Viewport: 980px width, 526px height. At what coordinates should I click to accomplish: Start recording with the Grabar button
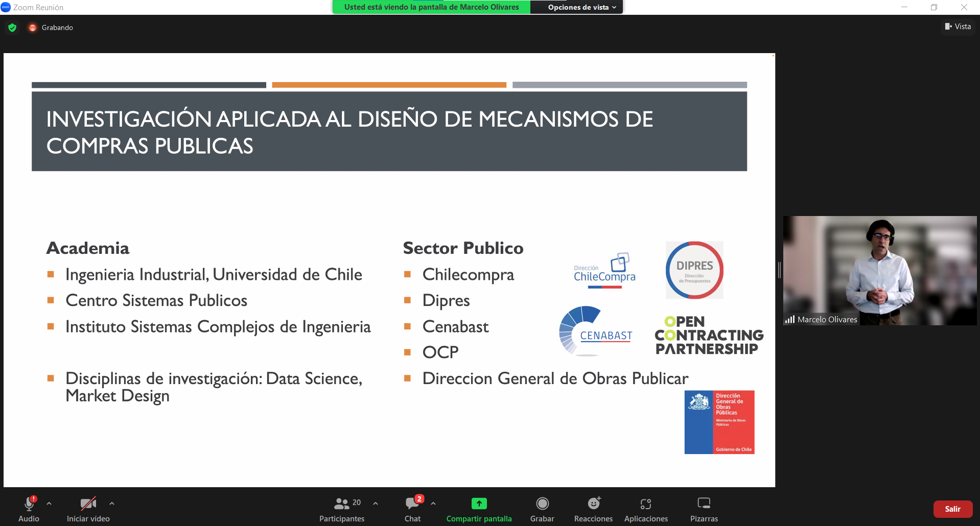coord(542,509)
